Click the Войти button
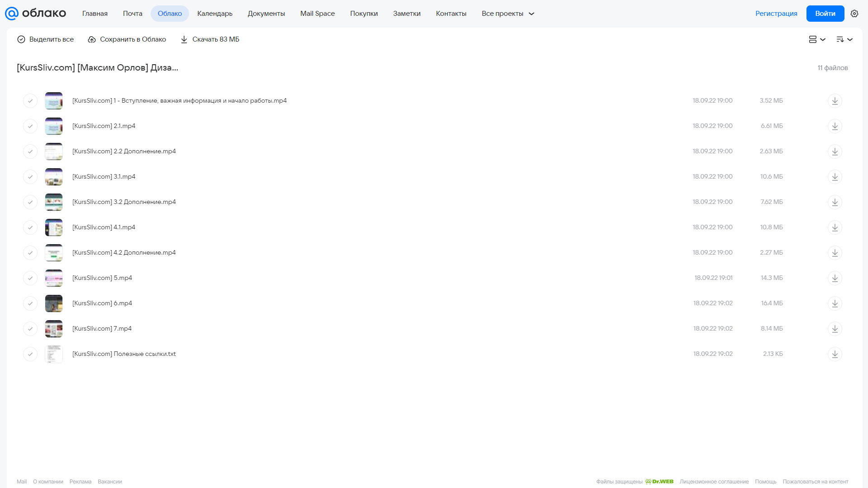The width and height of the screenshot is (868, 488). coord(825,14)
